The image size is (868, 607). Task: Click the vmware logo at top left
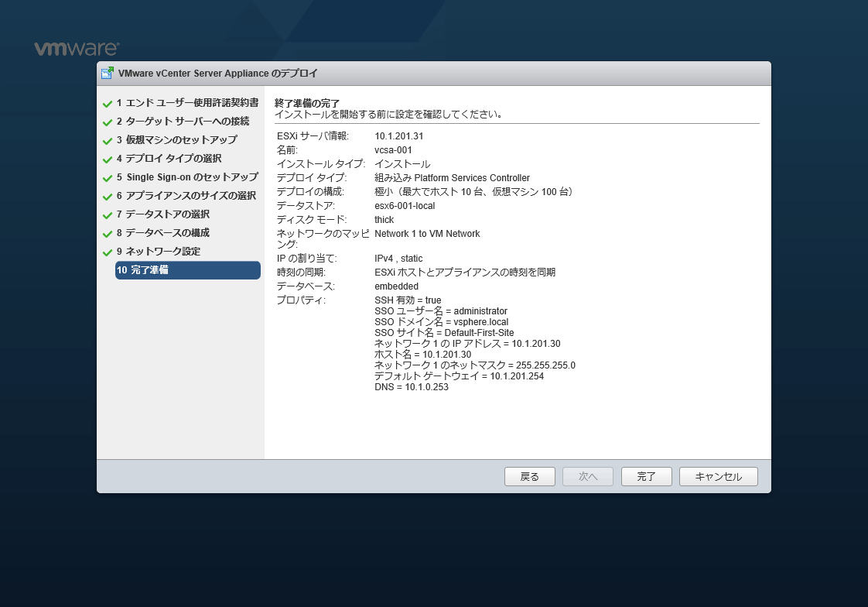tap(77, 49)
